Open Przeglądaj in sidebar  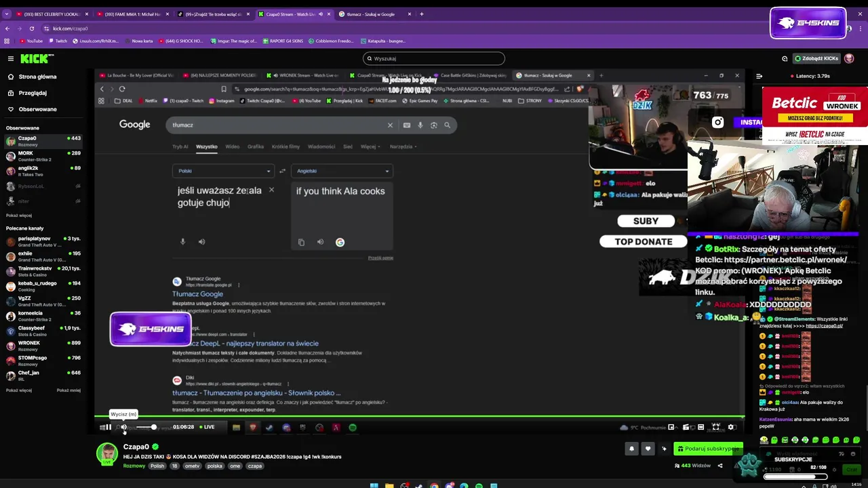click(x=33, y=93)
